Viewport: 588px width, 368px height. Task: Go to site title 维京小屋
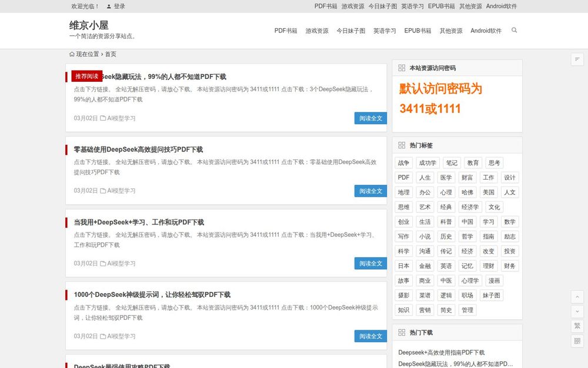click(x=89, y=25)
